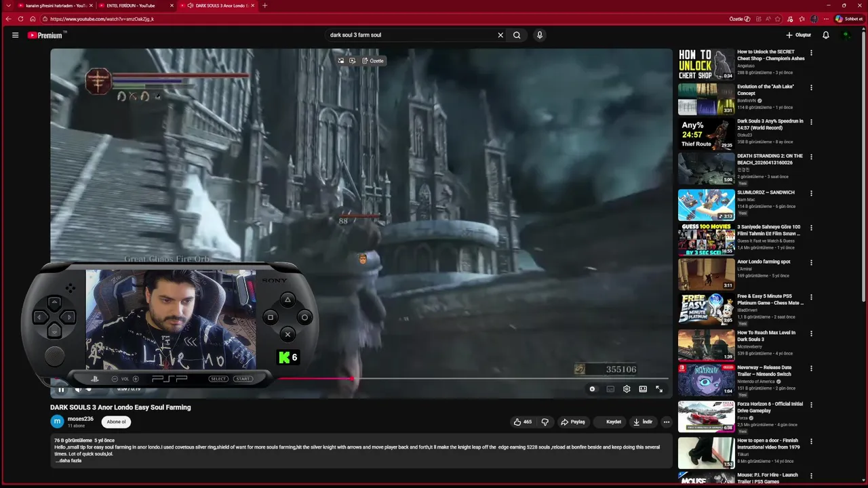Screen dimensions: 868x488
Task: Open 'How to Unlock the SECRET Cheat Shop' thumbnail
Action: click(x=706, y=65)
